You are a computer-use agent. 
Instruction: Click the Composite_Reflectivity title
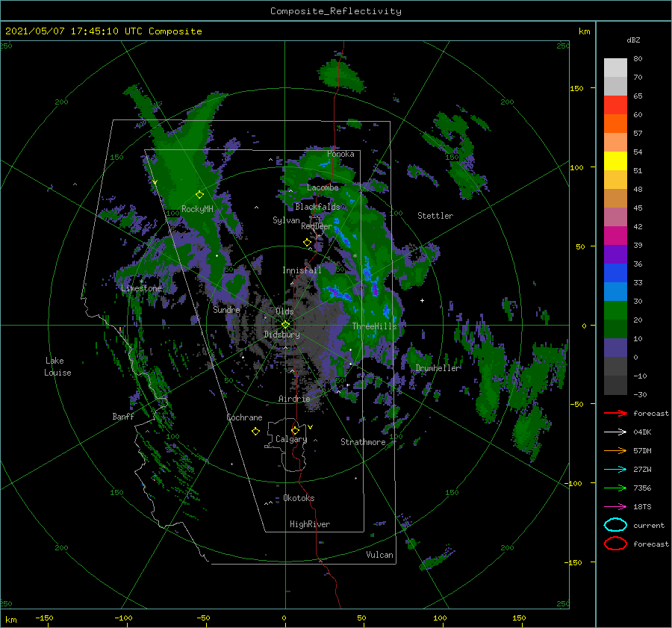[x=336, y=11]
